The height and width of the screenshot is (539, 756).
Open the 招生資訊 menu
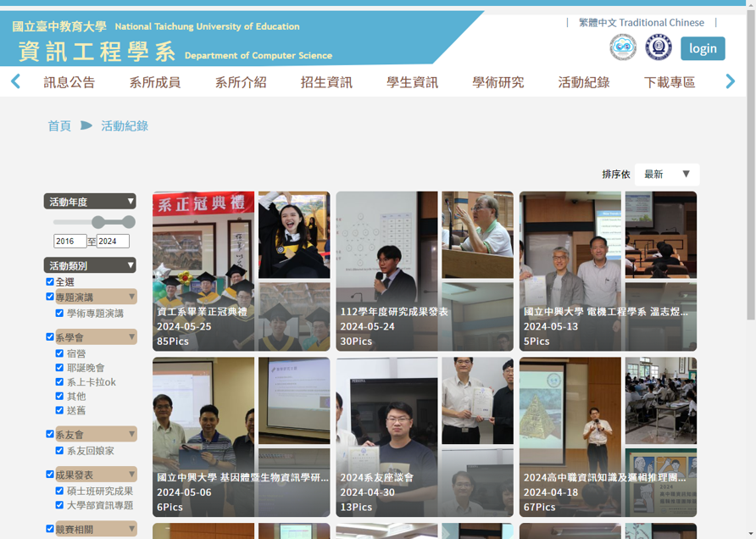tap(326, 82)
